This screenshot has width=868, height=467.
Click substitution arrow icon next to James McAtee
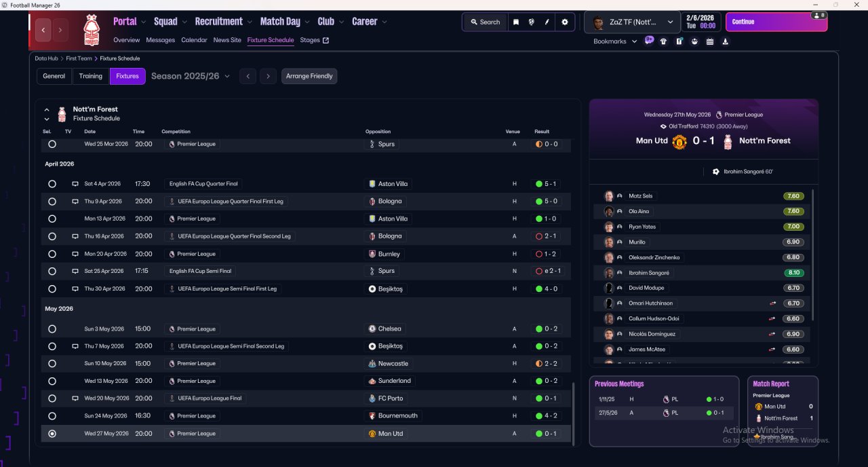772,350
